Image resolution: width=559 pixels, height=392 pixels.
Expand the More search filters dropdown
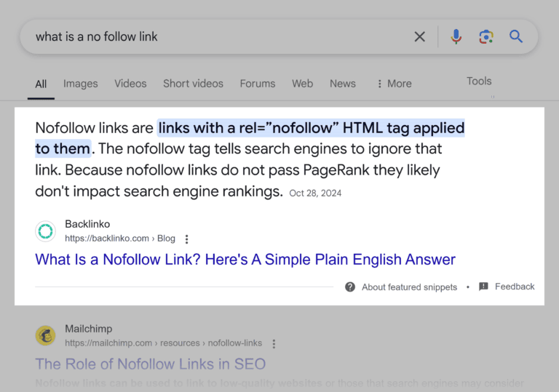(395, 84)
